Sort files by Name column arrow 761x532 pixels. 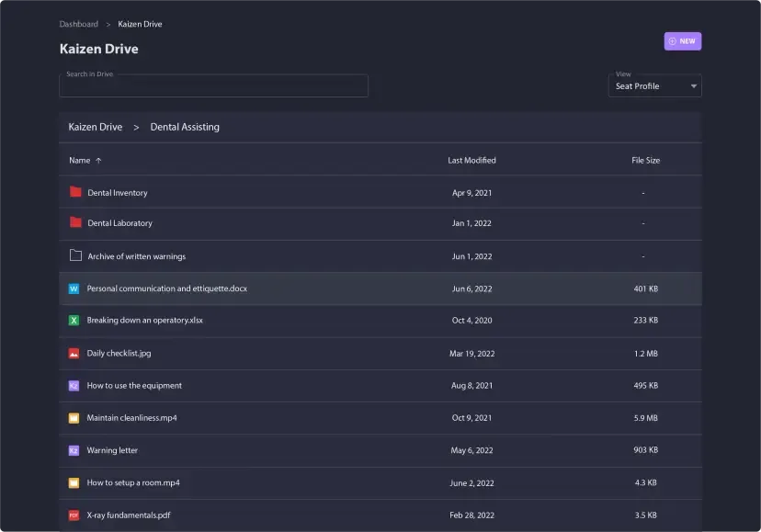[x=98, y=161]
